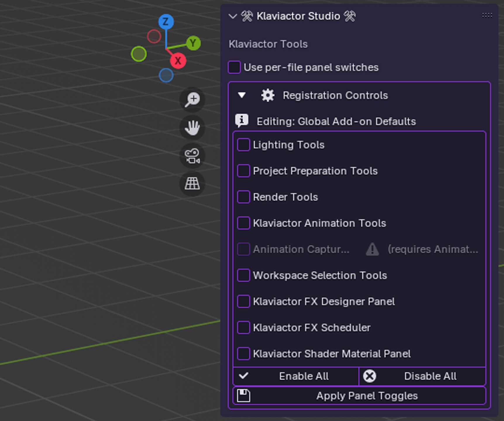Click the red X axis gizmo ball

(x=178, y=61)
